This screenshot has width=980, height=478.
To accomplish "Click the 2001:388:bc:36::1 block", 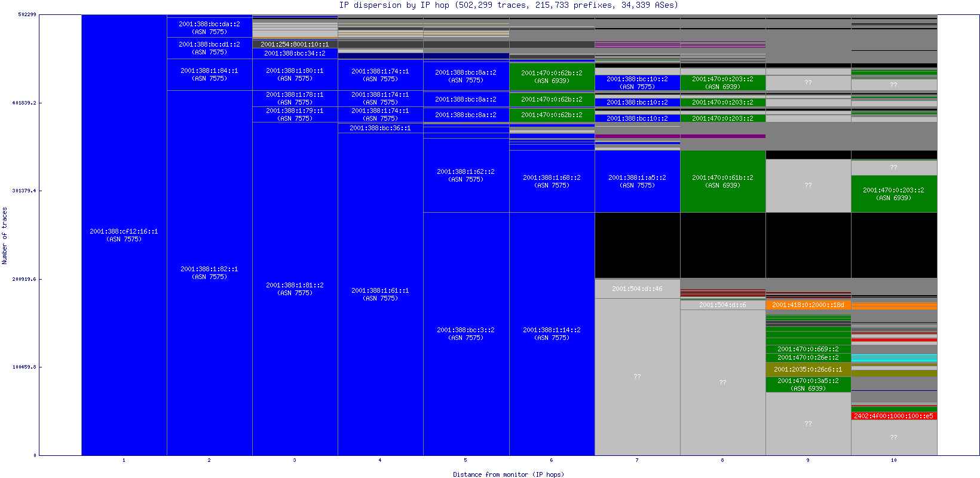I will tap(381, 128).
